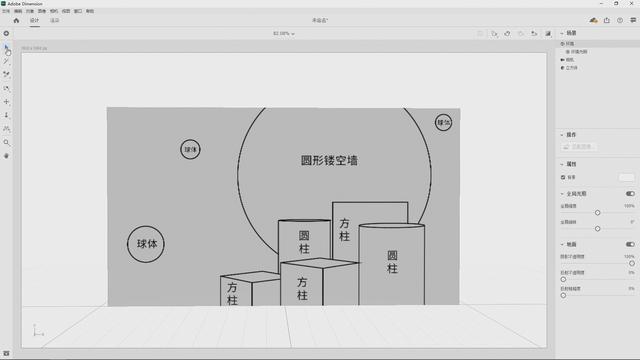The width and height of the screenshot is (640, 360).
Task: Select the Dolly camera tool
Action: click(6, 115)
